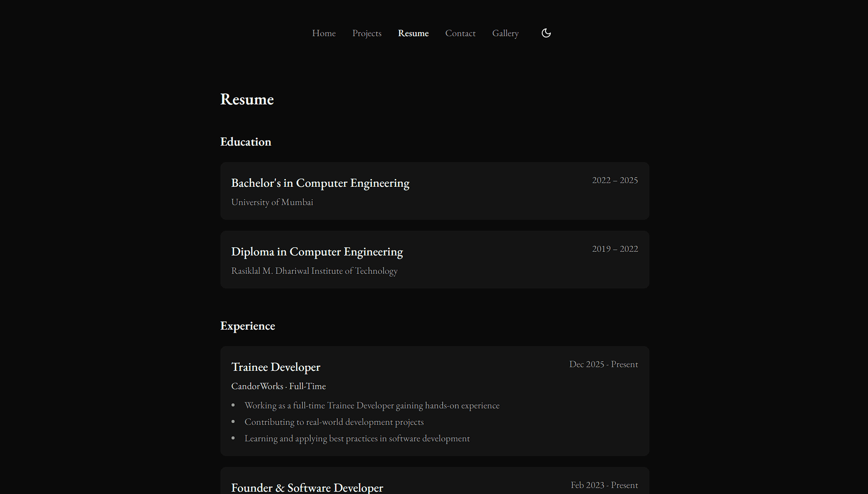Open the Projects page

coord(367,33)
